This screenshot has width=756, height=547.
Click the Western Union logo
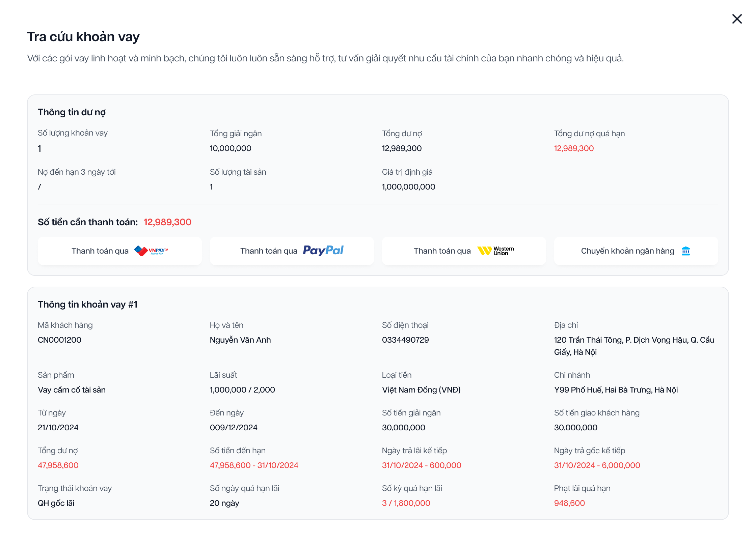(x=495, y=251)
